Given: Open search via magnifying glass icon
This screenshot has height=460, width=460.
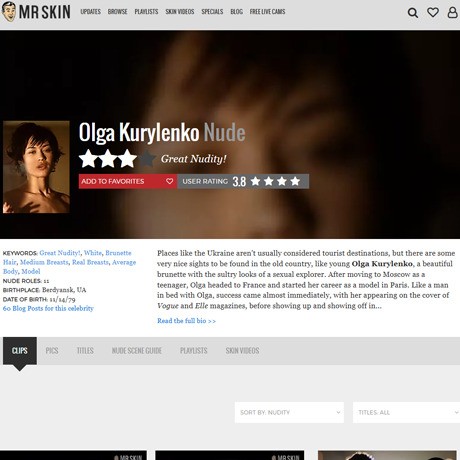Looking at the screenshot, I should tap(413, 13).
